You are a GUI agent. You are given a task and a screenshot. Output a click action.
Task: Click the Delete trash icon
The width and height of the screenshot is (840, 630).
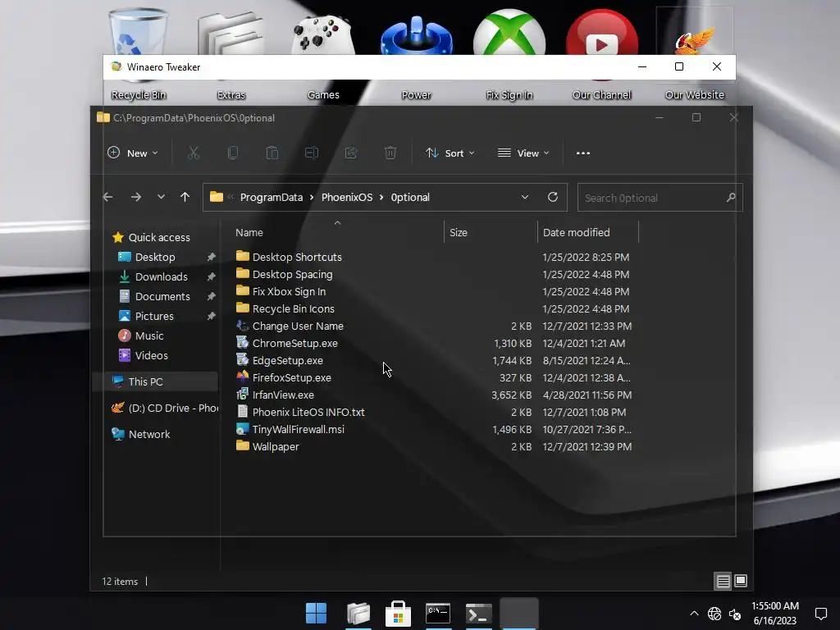click(x=390, y=153)
